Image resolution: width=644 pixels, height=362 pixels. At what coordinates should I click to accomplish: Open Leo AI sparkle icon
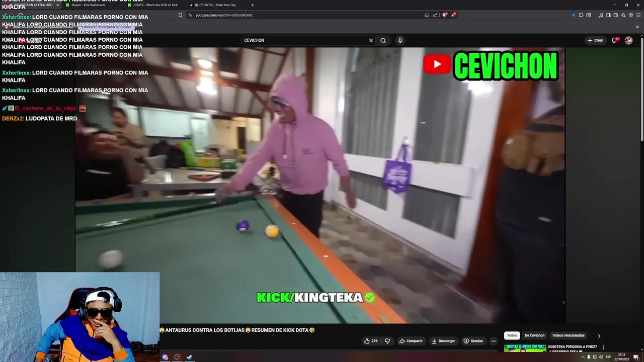(x=623, y=15)
